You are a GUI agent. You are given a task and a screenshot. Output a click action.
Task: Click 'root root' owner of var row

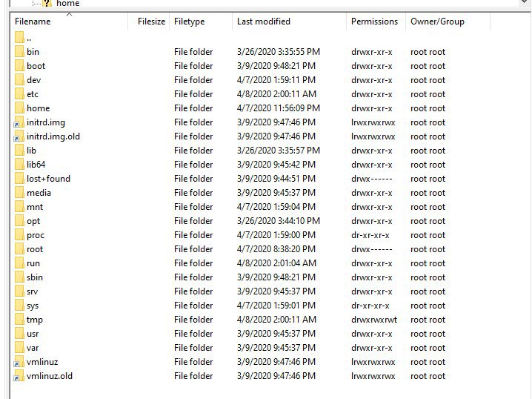tap(428, 348)
